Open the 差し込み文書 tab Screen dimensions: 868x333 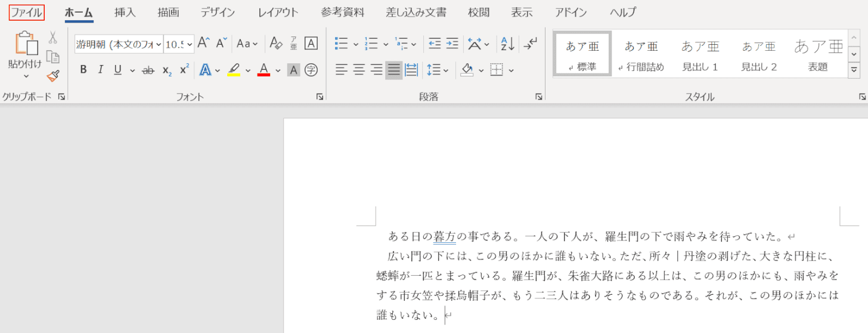pyautogui.click(x=416, y=12)
